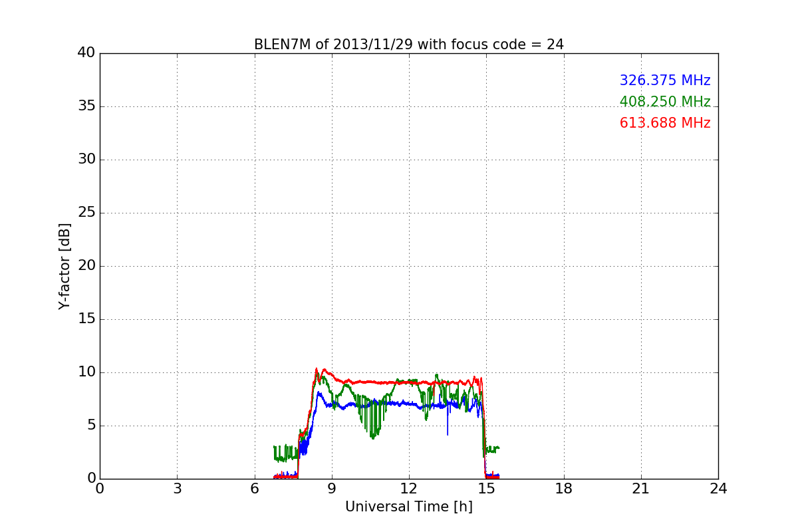
Task: Click the y-axis tick label 35
Action: coord(86,106)
